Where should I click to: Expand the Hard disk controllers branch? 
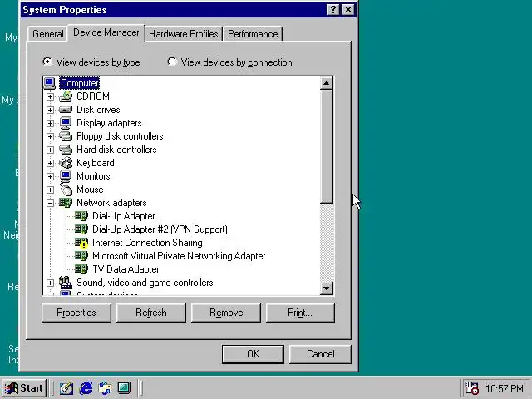coord(50,150)
